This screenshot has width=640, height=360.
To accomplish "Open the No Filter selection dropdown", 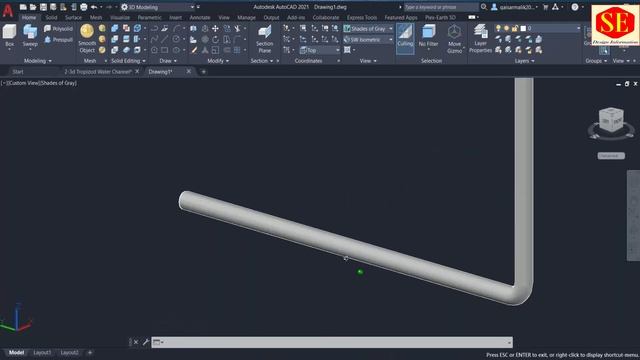I will (429, 38).
